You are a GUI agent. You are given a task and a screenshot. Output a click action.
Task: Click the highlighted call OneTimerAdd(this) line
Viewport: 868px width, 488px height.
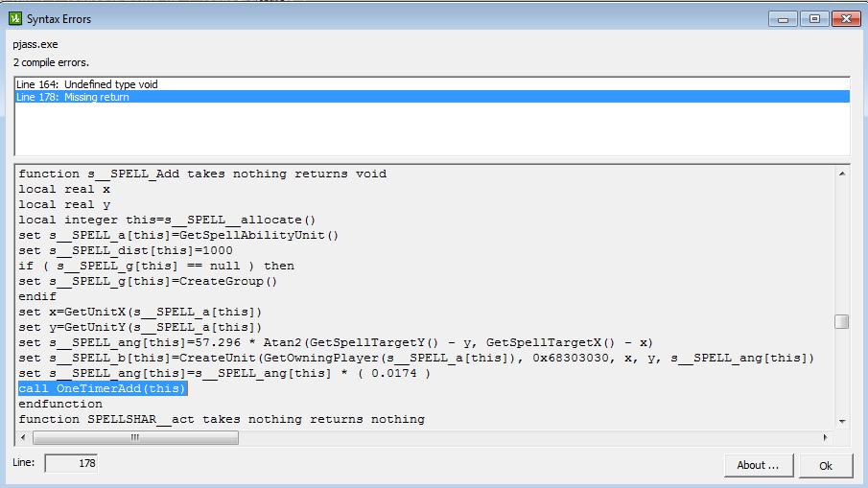103,388
